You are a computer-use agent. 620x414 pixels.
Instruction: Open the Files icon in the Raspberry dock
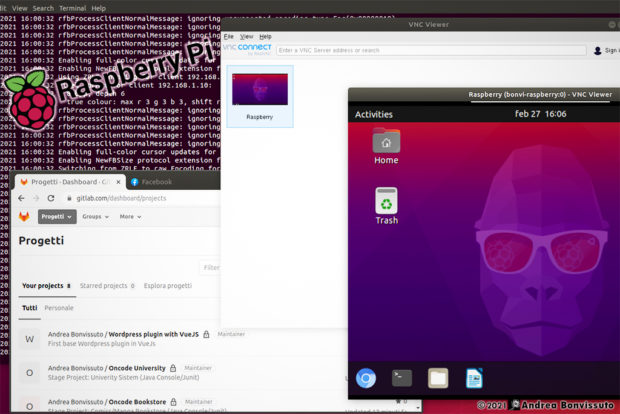click(x=438, y=378)
